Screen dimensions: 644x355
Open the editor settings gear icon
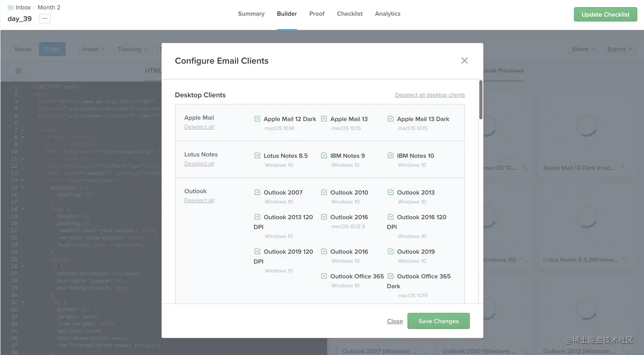(x=18, y=71)
